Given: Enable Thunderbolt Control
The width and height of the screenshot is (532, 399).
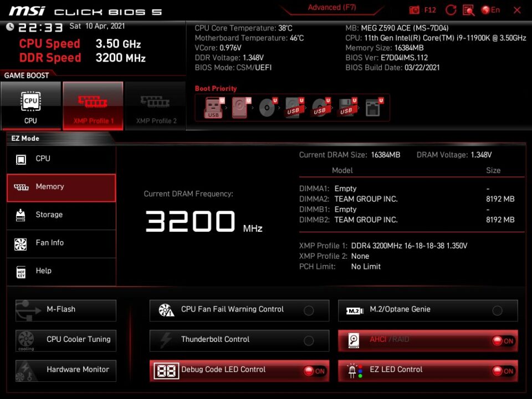Looking at the screenshot, I should [x=309, y=340].
